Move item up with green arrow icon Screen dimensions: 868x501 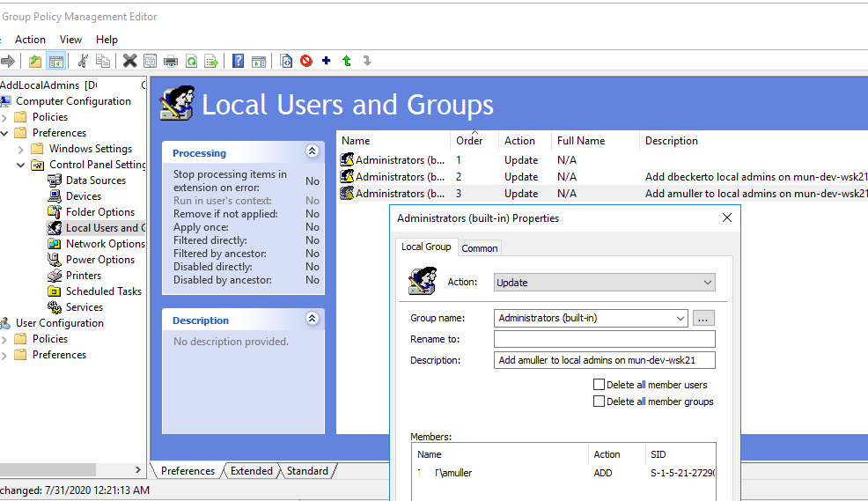point(347,61)
